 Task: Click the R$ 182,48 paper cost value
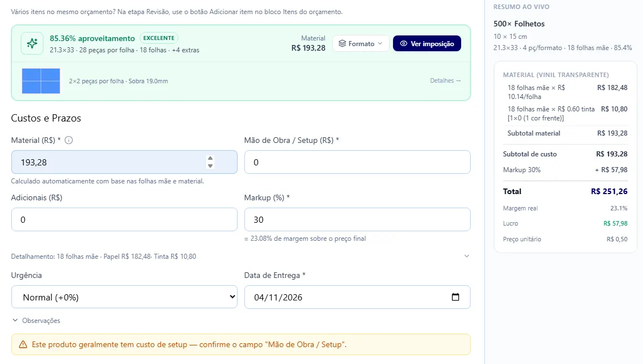612,88
